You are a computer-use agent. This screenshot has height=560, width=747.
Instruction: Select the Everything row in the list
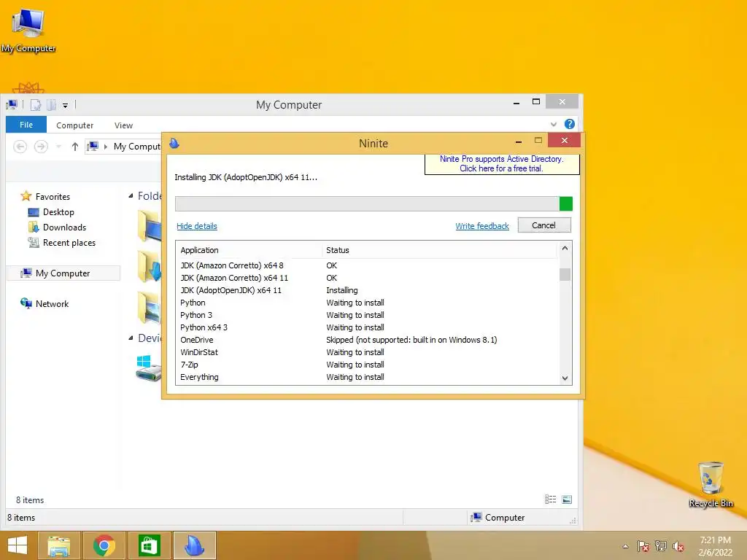click(368, 377)
